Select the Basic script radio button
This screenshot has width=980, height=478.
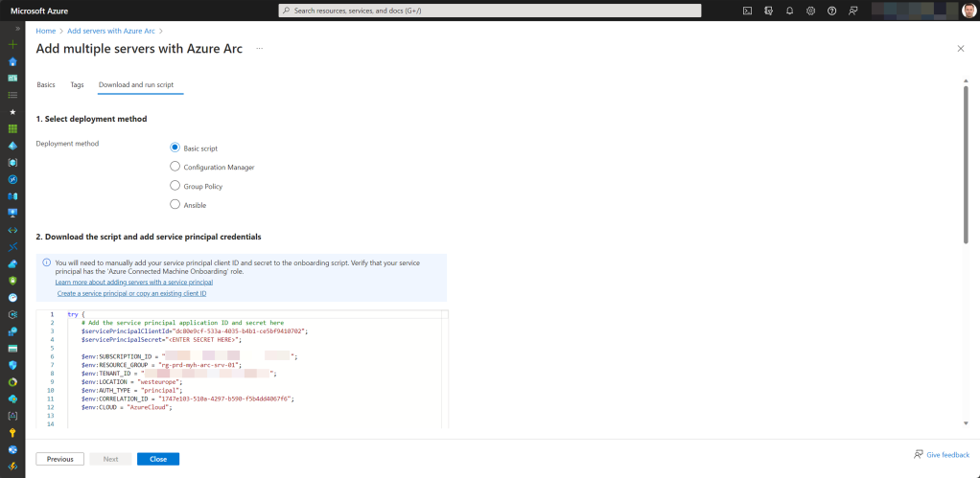[175, 148]
